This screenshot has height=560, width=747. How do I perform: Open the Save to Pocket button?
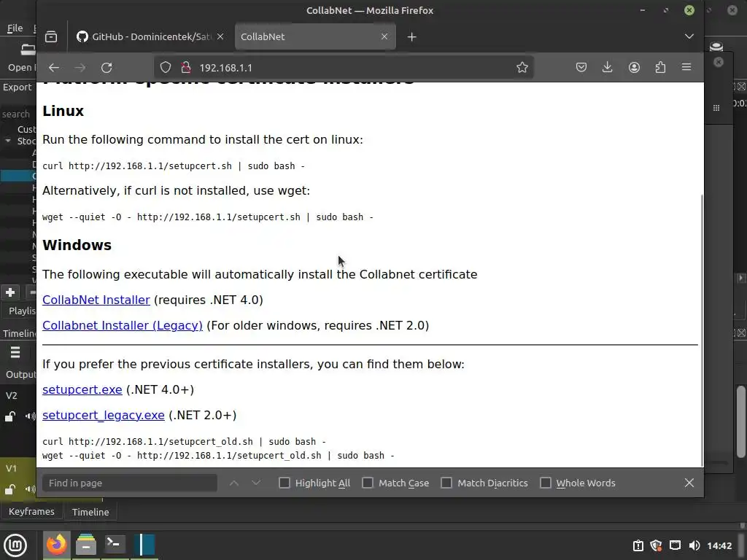(x=581, y=68)
